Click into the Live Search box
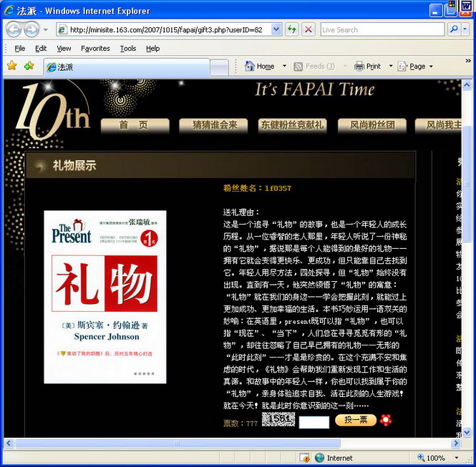The image size is (476, 467). coord(382,30)
